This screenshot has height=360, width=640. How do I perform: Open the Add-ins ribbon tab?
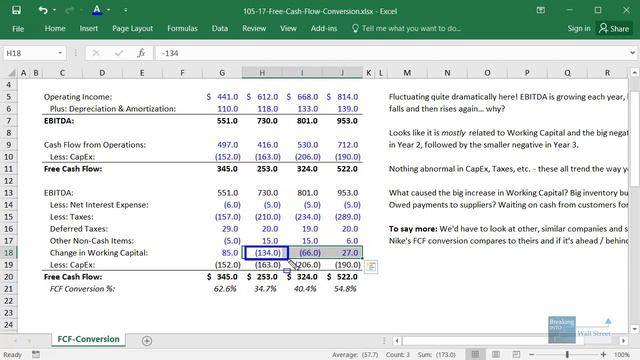click(x=324, y=29)
